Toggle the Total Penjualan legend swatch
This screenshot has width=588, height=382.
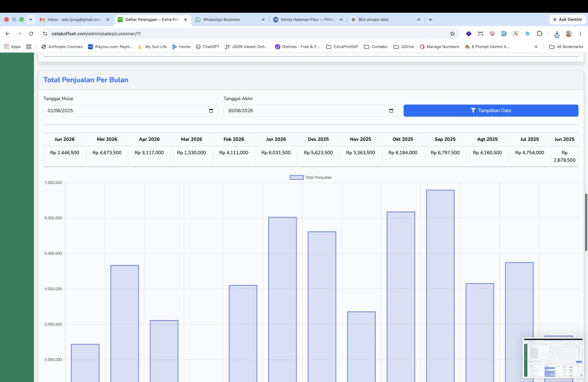[x=297, y=177]
